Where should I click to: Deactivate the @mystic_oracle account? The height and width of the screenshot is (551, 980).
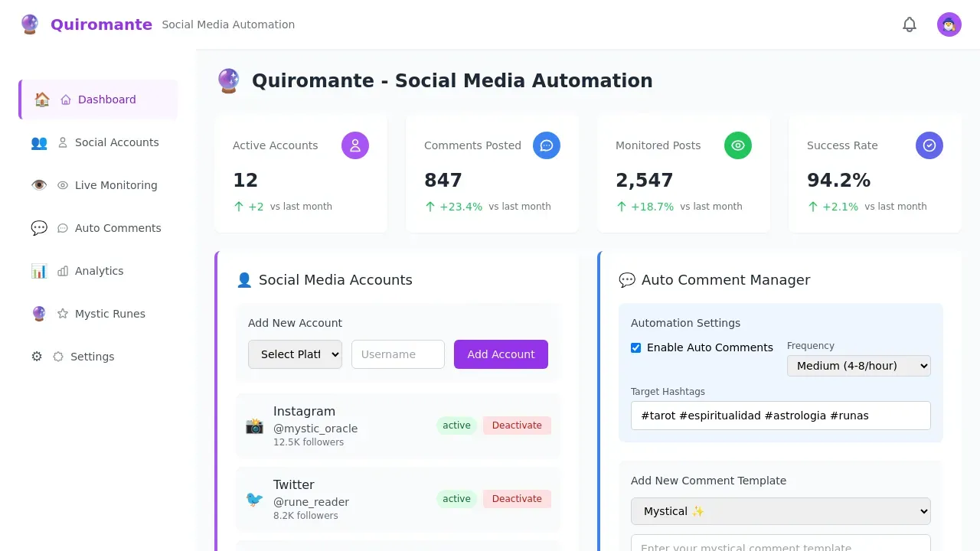pyautogui.click(x=517, y=425)
